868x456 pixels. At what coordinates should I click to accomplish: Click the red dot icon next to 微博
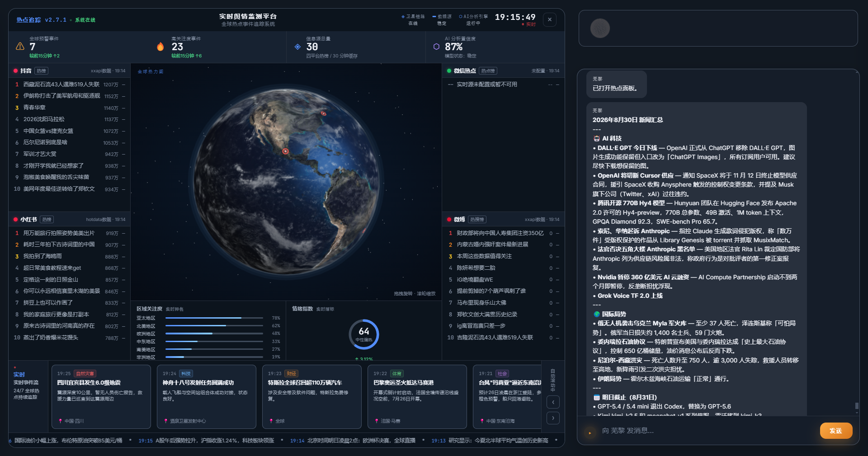click(449, 220)
